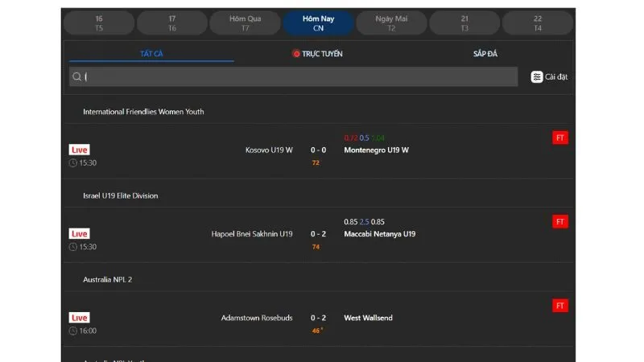Open Montenegro U19 W team
This screenshot has width=644, height=362.
(x=376, y=150)
